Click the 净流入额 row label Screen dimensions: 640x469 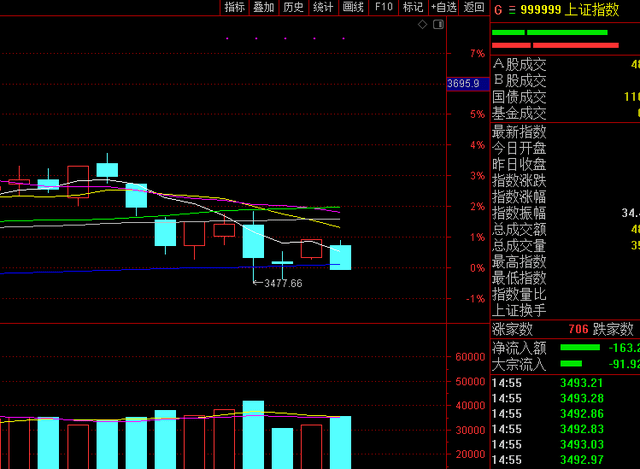pyautogui.click(x=519, y=348)
